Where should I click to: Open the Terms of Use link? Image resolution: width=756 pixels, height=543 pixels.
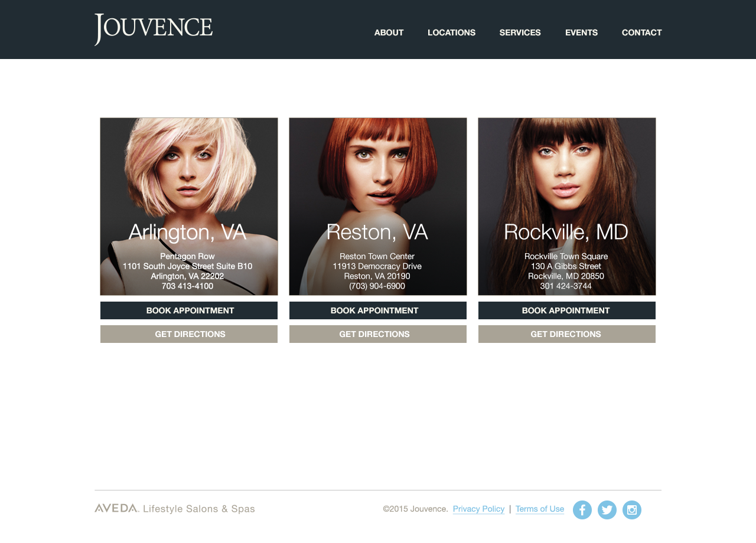(x=540, y=509)
